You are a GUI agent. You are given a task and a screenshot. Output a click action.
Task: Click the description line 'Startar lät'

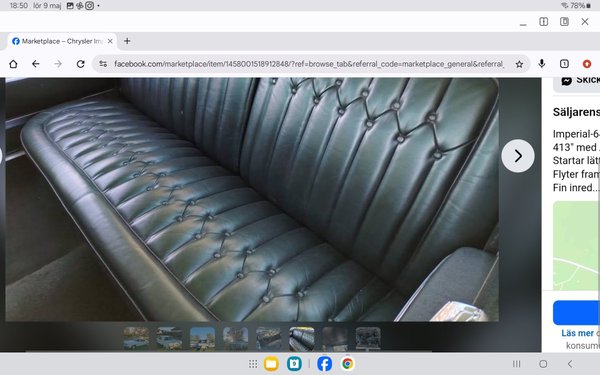point(576,161)
